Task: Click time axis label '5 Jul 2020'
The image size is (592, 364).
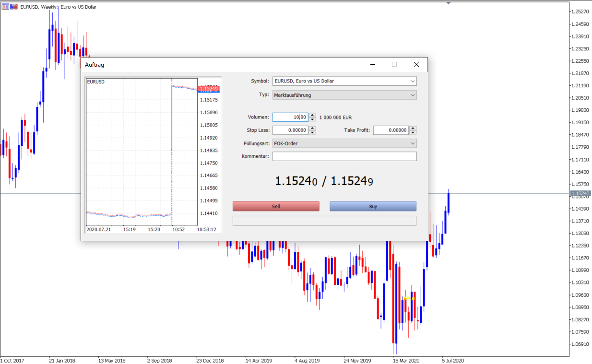Action: coord(453,360)
